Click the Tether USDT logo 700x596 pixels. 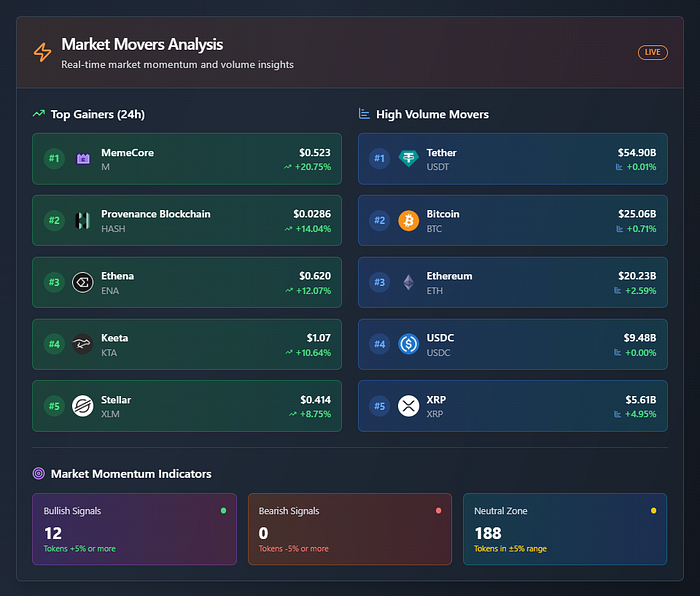click(408, 158)
